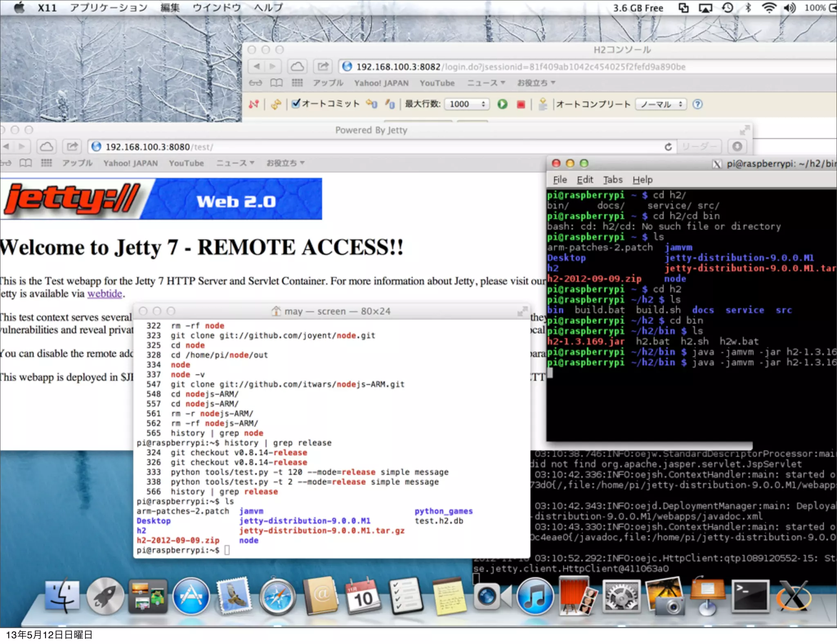The image size is (837, 644).
Task: Open the ウインドウ menu in menu bar
Action: pos(217,7)
